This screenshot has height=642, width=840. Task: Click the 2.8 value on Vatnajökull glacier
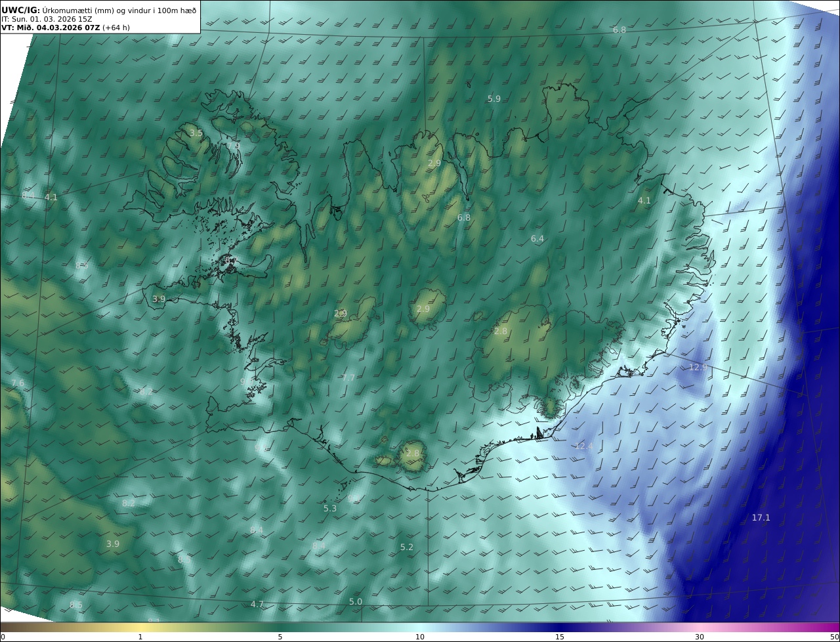click(x=501, y=332)
